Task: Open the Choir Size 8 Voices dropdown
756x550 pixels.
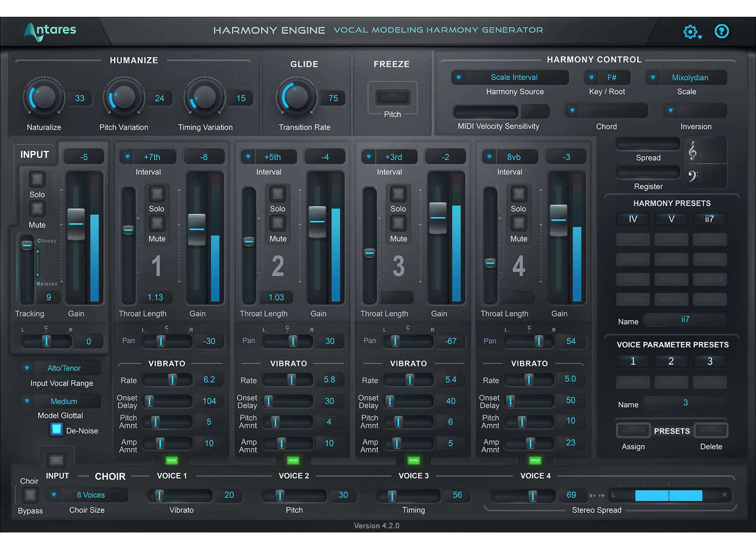Action: tap(87, 495)
